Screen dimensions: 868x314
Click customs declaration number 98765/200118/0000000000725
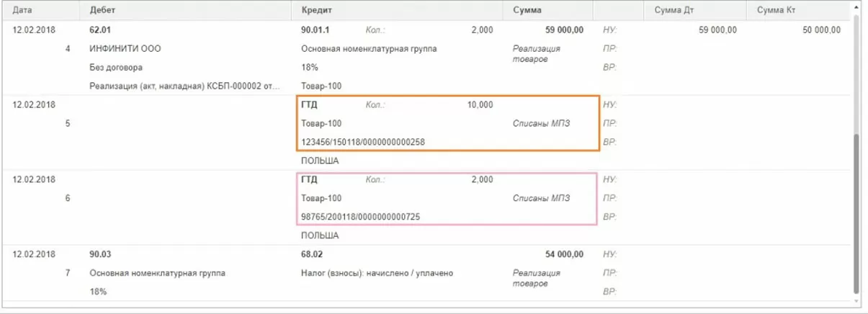[360, 217]
